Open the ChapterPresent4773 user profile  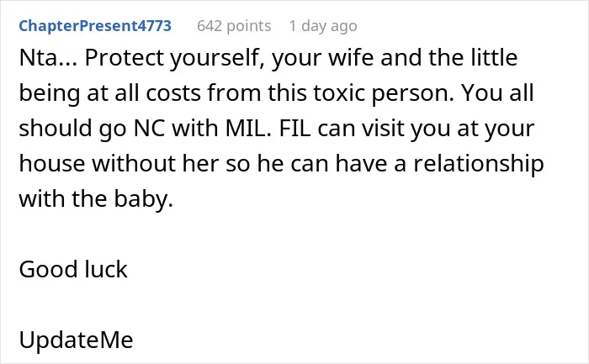click(x=95, y=26)
